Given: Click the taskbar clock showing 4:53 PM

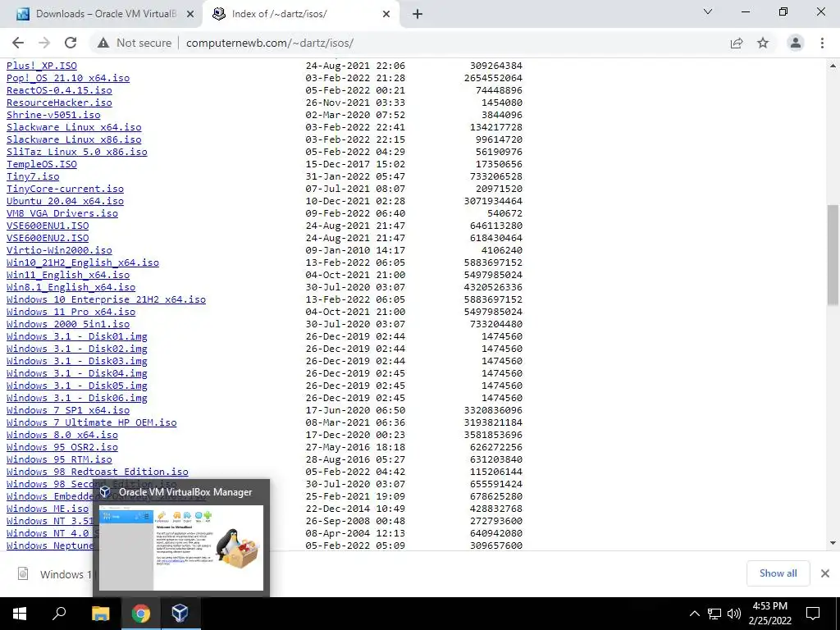Looking at the screenshot, I should coord(769,614).
